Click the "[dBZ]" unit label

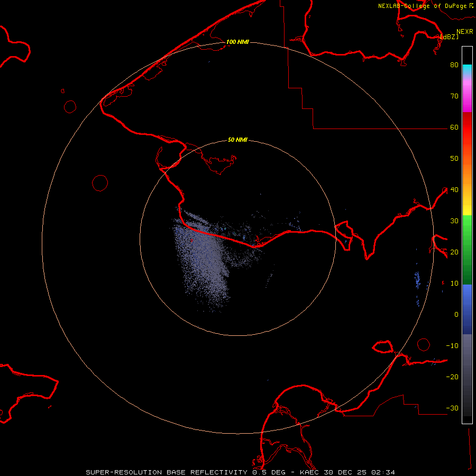point(449,36)
